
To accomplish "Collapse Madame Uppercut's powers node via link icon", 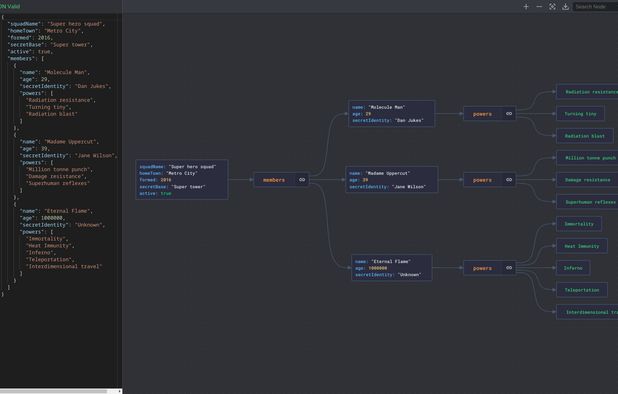I will pos(509,180).
